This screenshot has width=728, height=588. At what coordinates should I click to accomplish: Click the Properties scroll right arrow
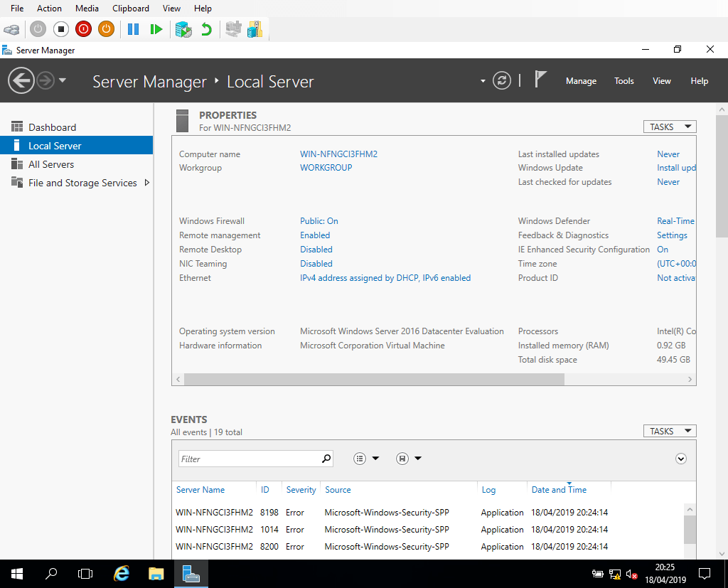pyautogui.click(x=690, y=380)
